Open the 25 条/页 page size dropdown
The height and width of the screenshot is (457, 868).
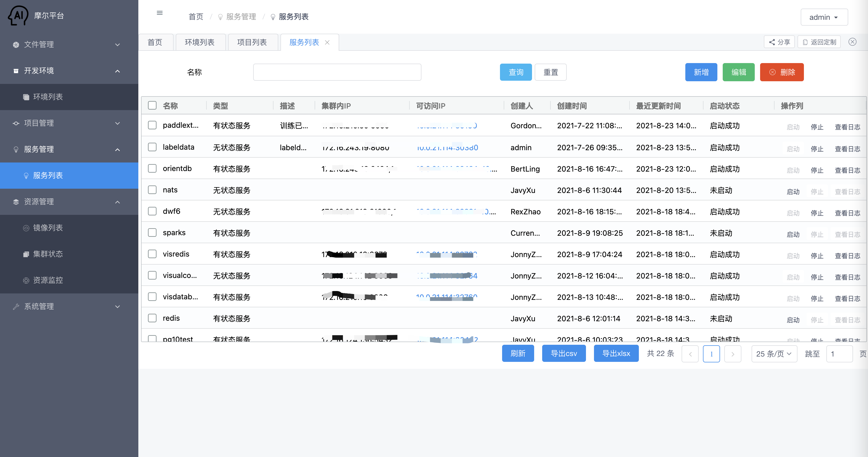point(774,354)
